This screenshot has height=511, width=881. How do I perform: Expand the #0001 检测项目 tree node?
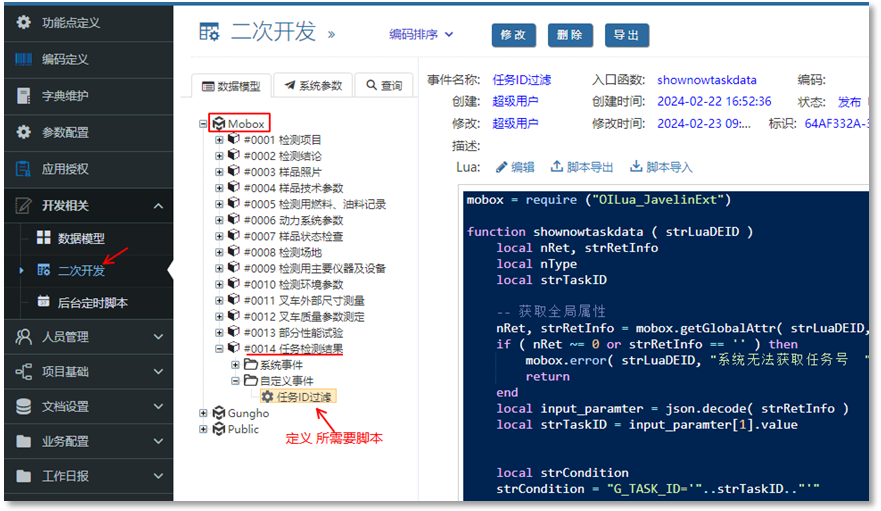click(220, 141)
